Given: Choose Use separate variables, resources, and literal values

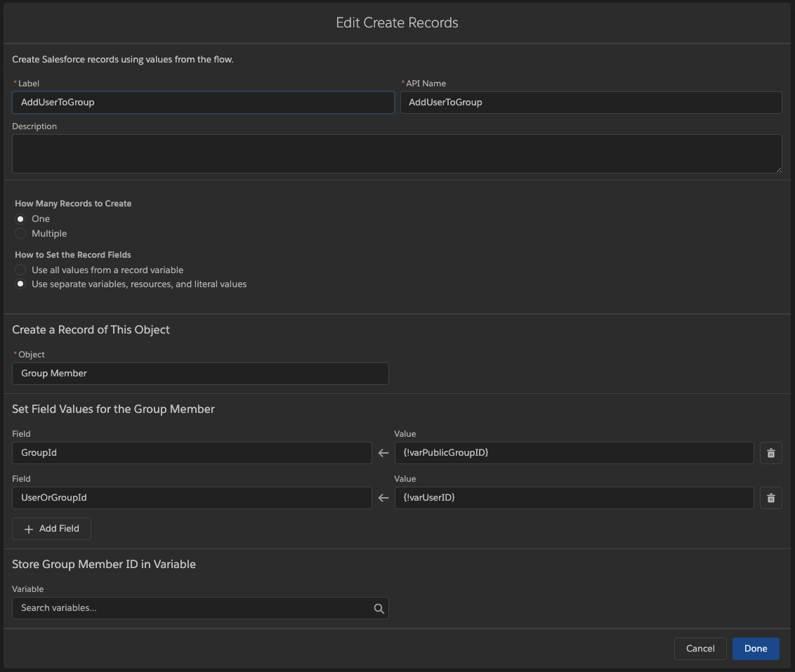Looking at the screenshot, I should point(20,284).
